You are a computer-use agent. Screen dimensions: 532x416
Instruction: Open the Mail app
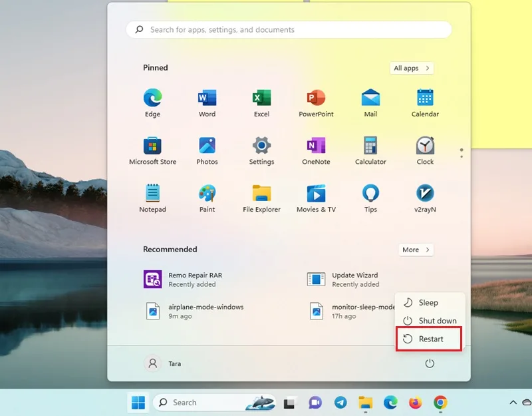[x=370, y=103]
